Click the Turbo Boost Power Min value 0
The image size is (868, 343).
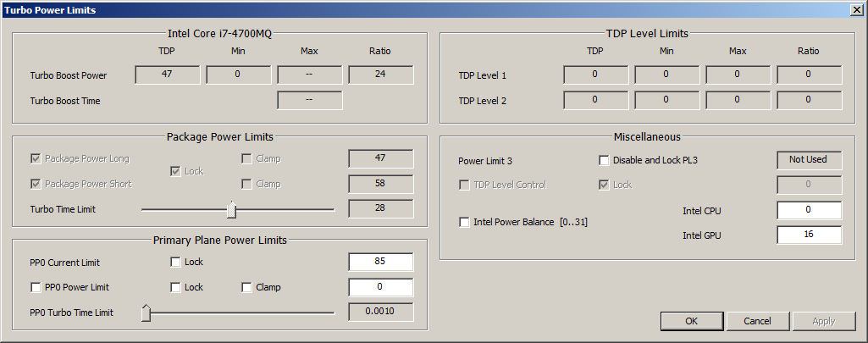coord(239,75)
